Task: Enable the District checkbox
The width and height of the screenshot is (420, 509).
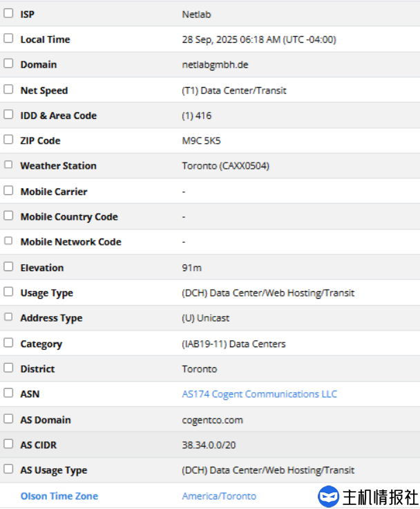Action: (x=8, y=368)
